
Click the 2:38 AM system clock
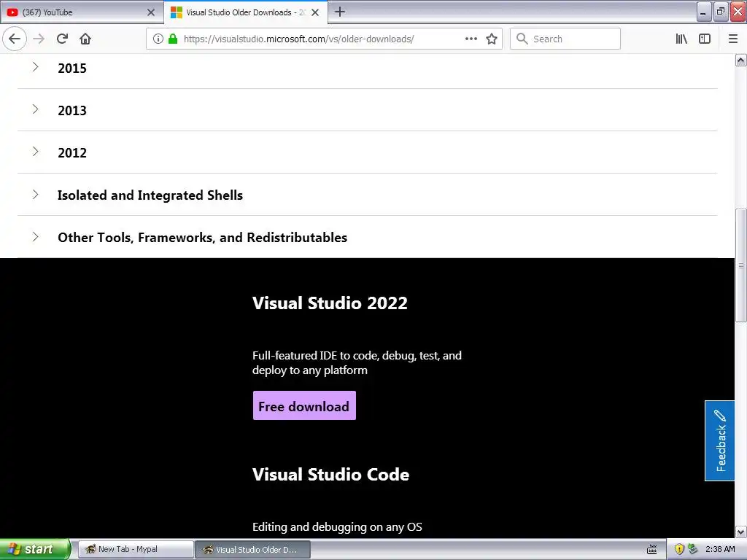pos(720,549)
